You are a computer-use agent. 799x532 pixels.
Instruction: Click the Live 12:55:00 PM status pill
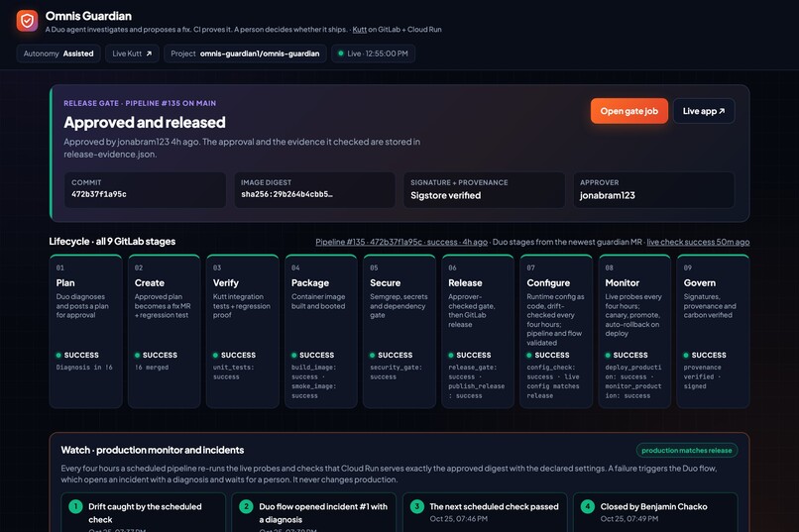pyautogui.click(x=373, y=53)
